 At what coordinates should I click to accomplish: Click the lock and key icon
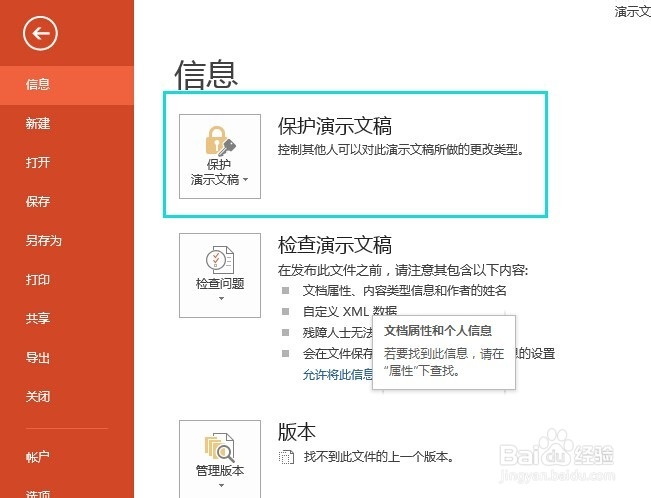coord(220,140)
